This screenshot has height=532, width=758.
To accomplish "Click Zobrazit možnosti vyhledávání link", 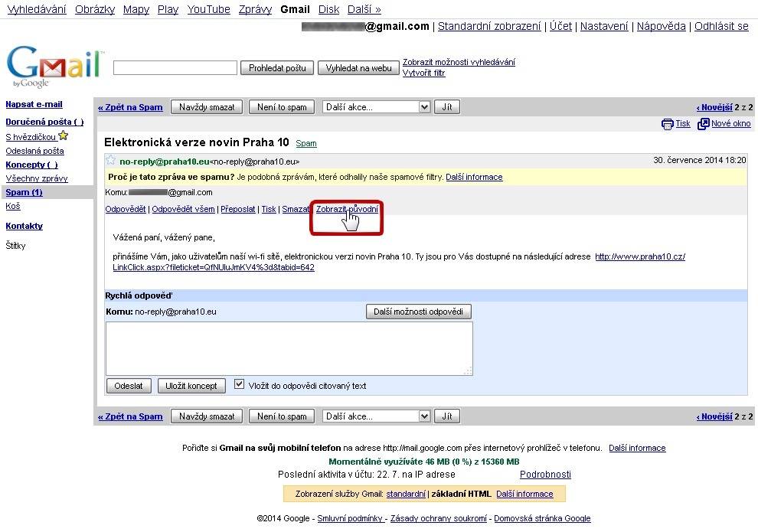I will [459, 62].
